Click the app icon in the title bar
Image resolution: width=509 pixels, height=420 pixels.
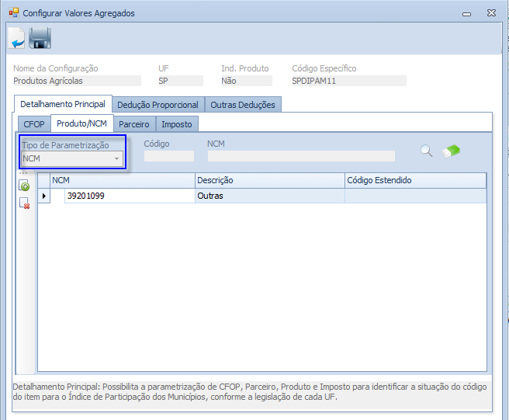(x=13, y=13)
